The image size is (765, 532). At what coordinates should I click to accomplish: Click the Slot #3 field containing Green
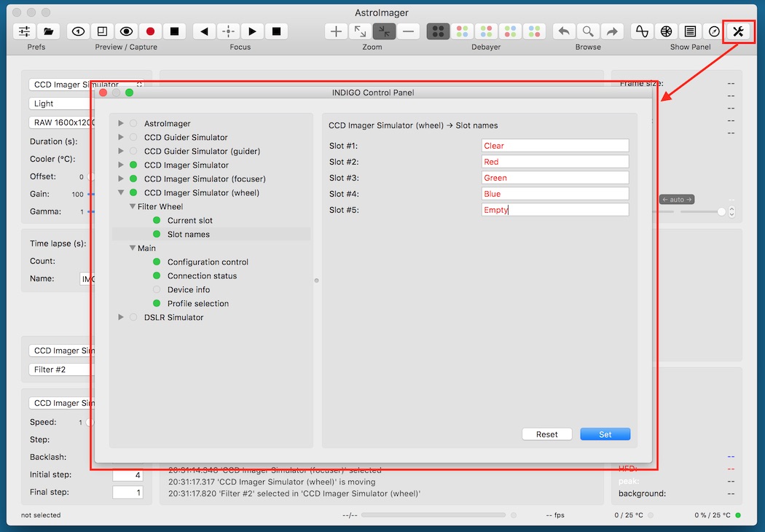point(555,178)
